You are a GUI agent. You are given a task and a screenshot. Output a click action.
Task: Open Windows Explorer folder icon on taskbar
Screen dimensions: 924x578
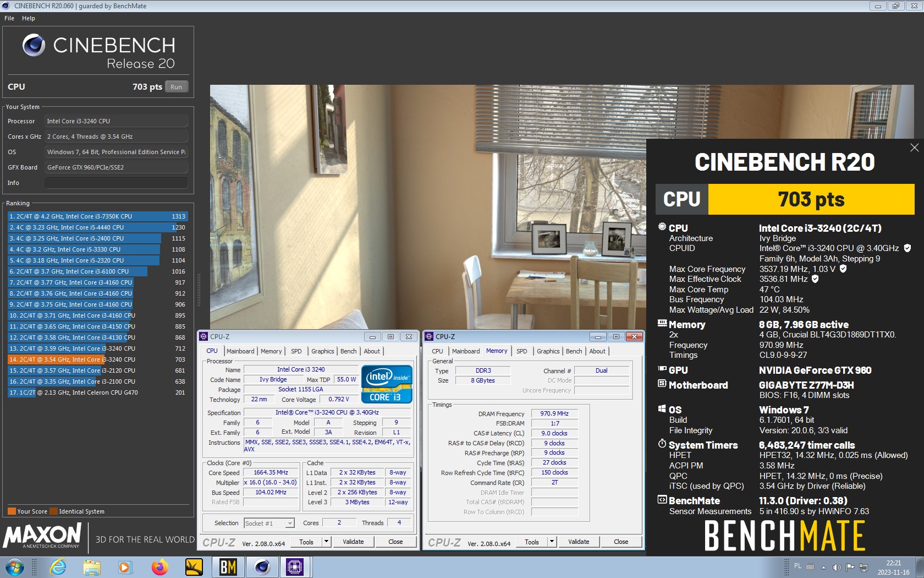pyautogui.click(x=92, y=567)
